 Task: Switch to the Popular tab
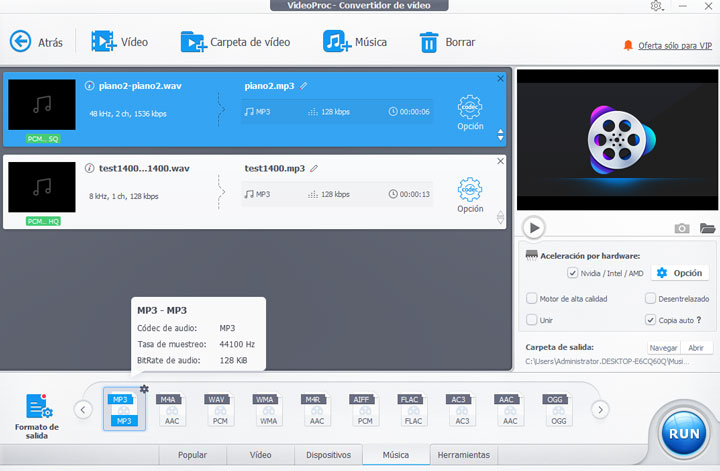coord(192,455)
